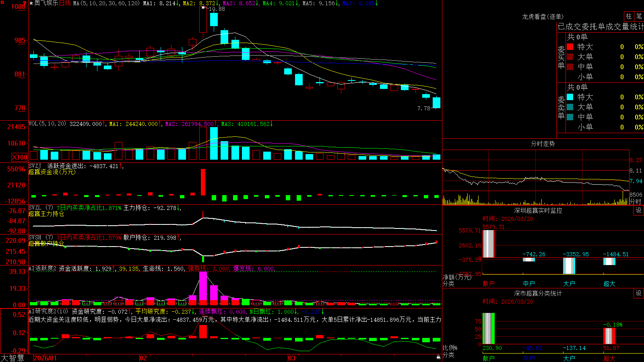The image size is (644, 362).
Task: Click the 超赢散户持仓 label
Action: click(x=46, y=243)
